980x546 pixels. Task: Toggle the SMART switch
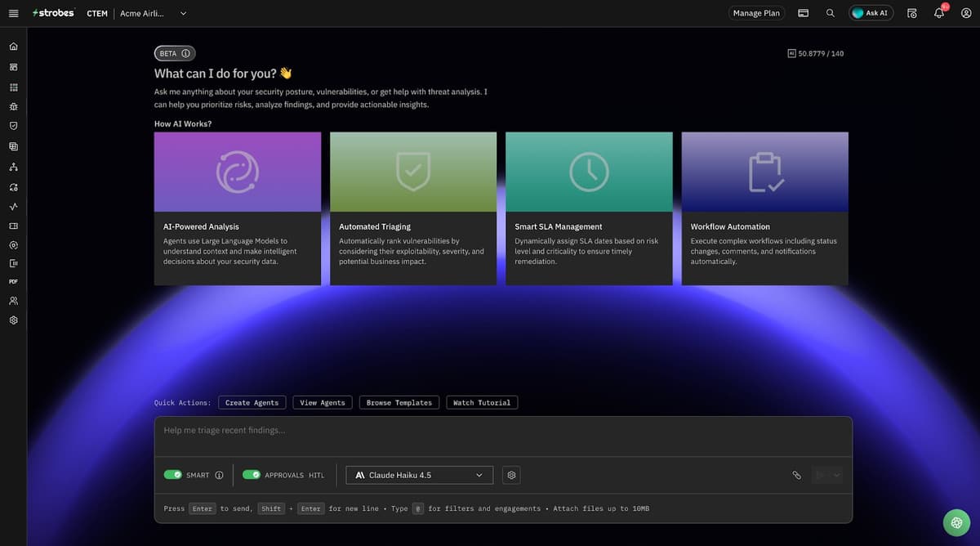coord(172,475)
